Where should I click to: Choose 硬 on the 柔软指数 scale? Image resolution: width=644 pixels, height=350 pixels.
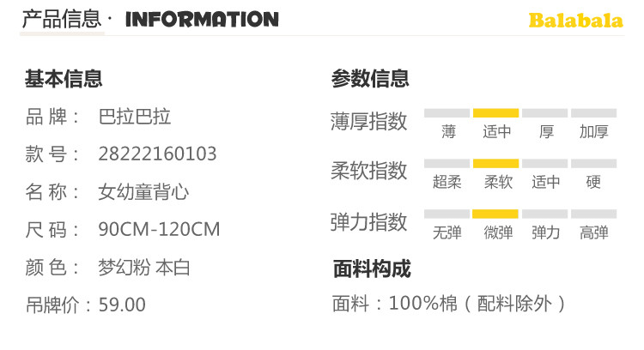click(x=593, y=182)
